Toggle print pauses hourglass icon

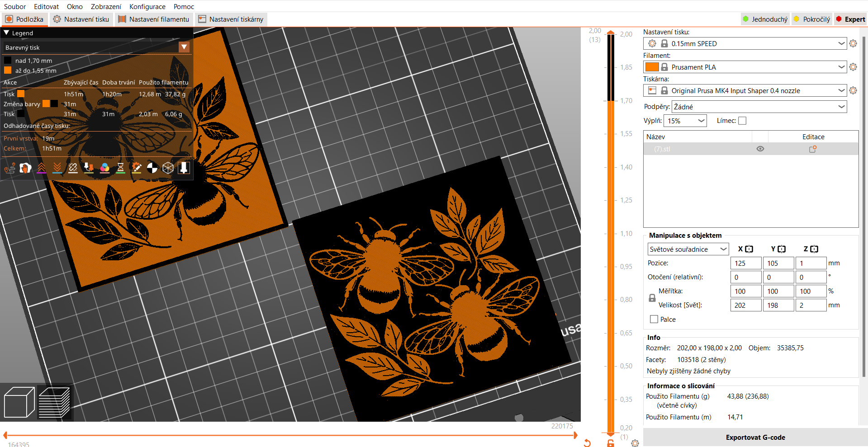coord(120,168)
